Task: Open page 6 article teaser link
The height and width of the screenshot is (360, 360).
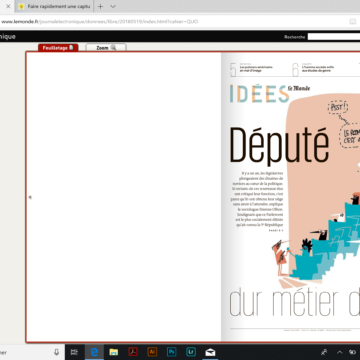Action: click(314, 69)
